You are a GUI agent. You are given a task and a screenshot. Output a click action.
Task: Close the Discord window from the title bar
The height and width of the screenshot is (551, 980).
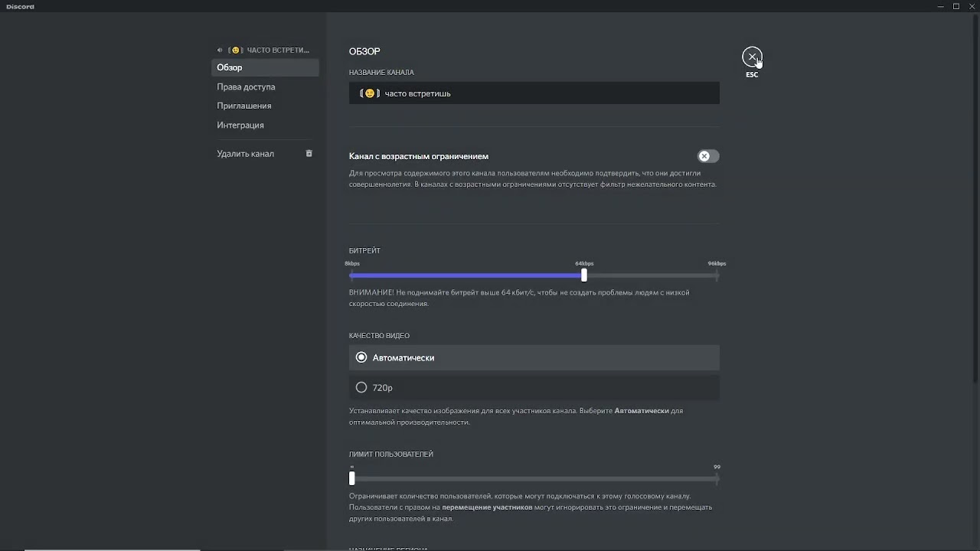coord(972,6)
